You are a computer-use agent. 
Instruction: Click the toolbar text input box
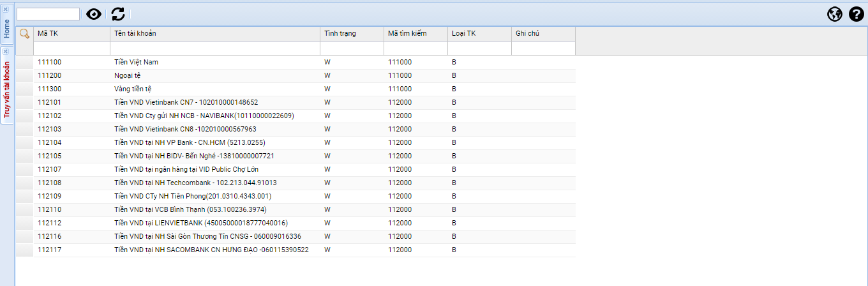[x=49, y=14]
